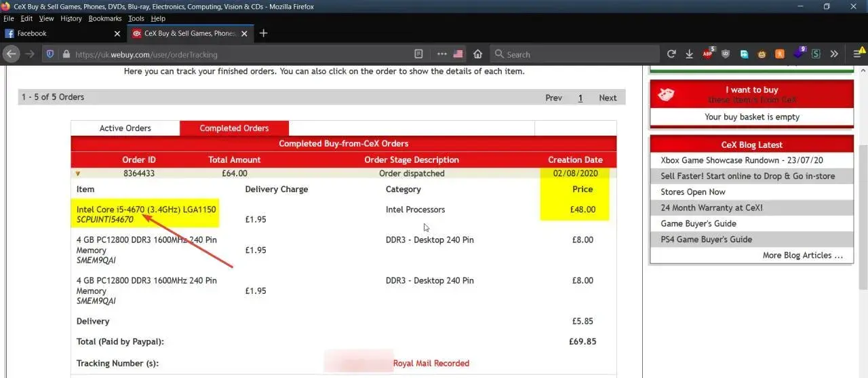The image size is (868, 378).
Task: Switch to the Active Orders tab
Action: point(125,128)
